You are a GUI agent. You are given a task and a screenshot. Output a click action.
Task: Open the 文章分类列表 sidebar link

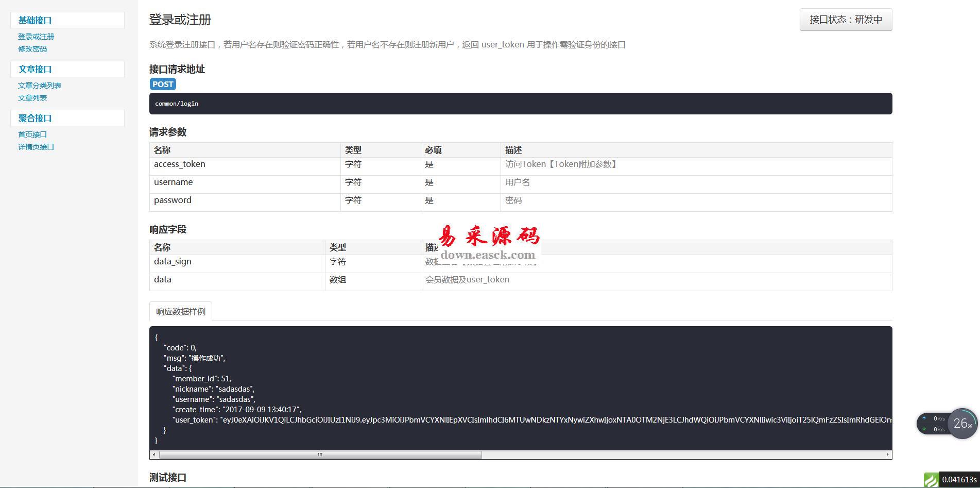tap(40, 86)
